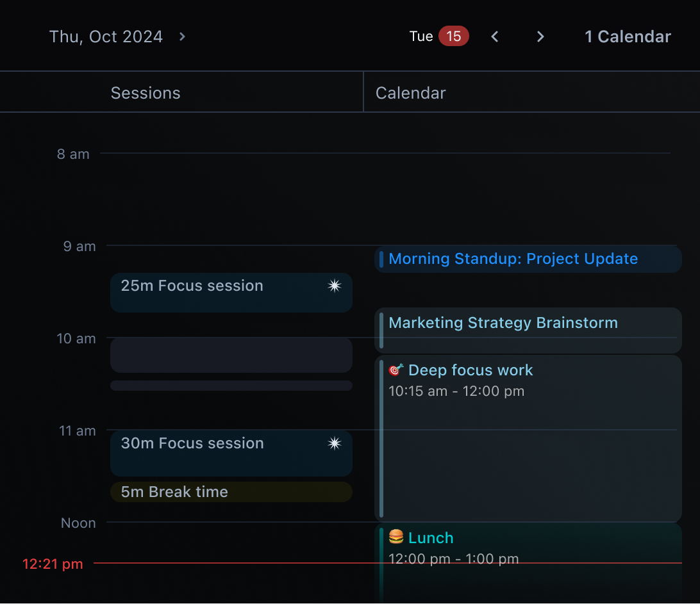The image size is (700, 604).
Task: Open the 5m Break time block
Action: click(231, 491)
